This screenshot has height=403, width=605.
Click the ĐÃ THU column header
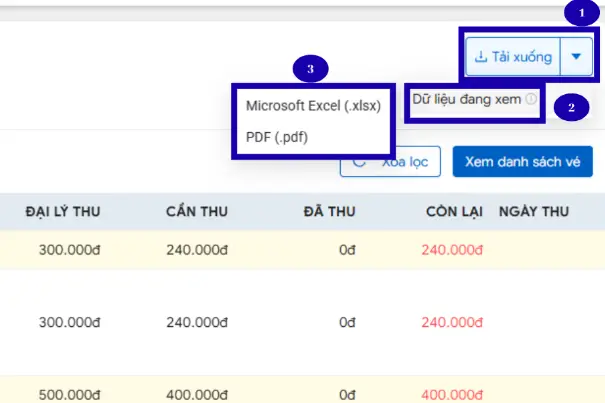pyautogui.click(x=329, y=211)
